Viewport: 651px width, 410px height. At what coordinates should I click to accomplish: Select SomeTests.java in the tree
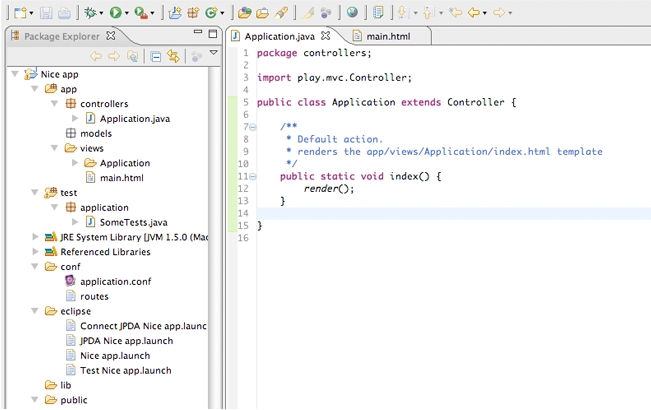[133, 222]
